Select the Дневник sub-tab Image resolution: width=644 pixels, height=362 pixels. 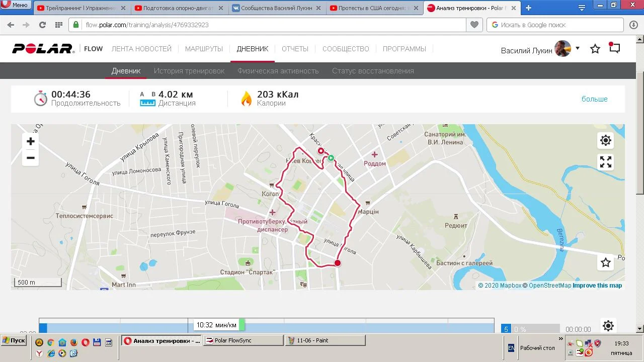(x=126, y=71)
